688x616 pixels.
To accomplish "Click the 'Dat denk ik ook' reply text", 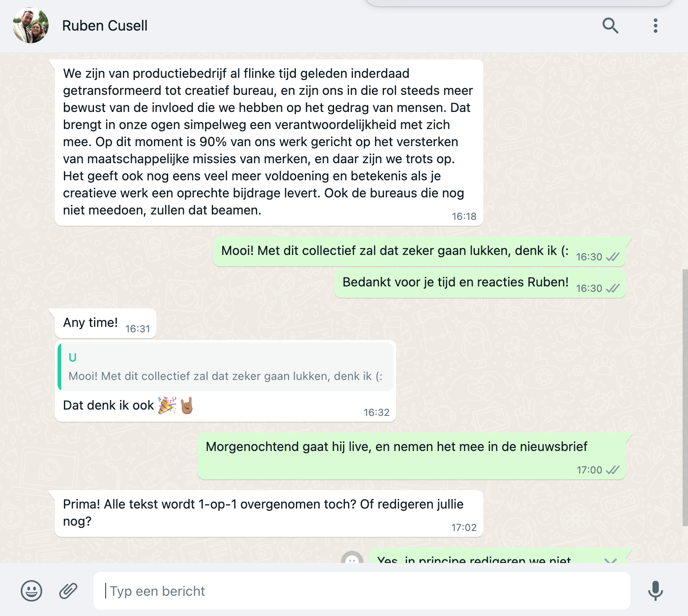I will (108, 406).
